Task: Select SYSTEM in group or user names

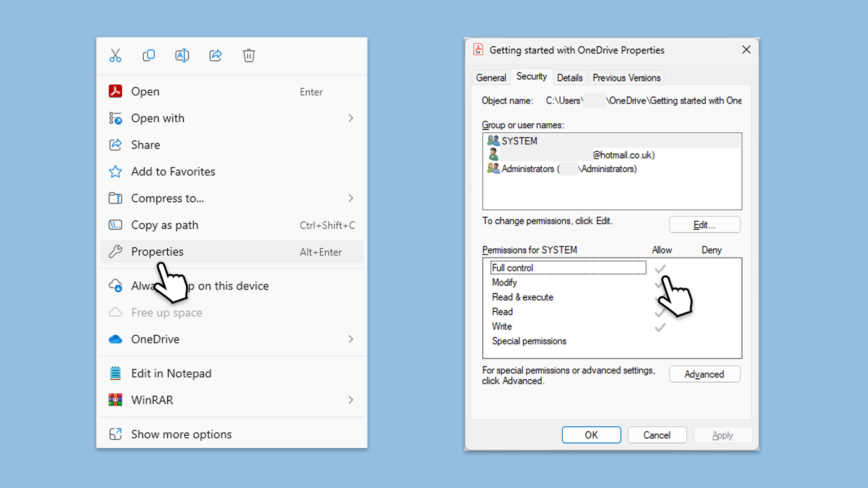Action: click(x=612, y=141)
